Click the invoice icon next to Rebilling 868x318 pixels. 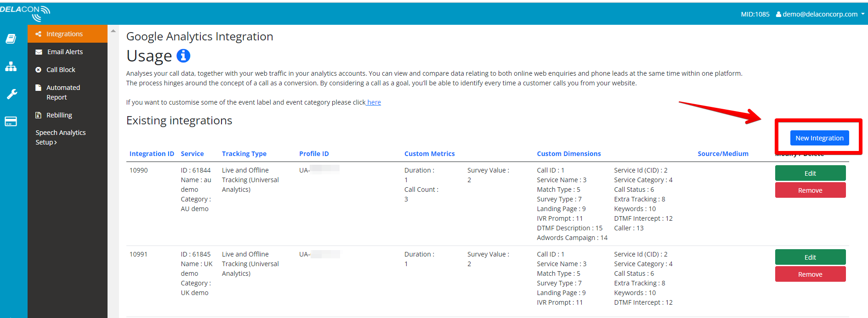click(39, 115)
